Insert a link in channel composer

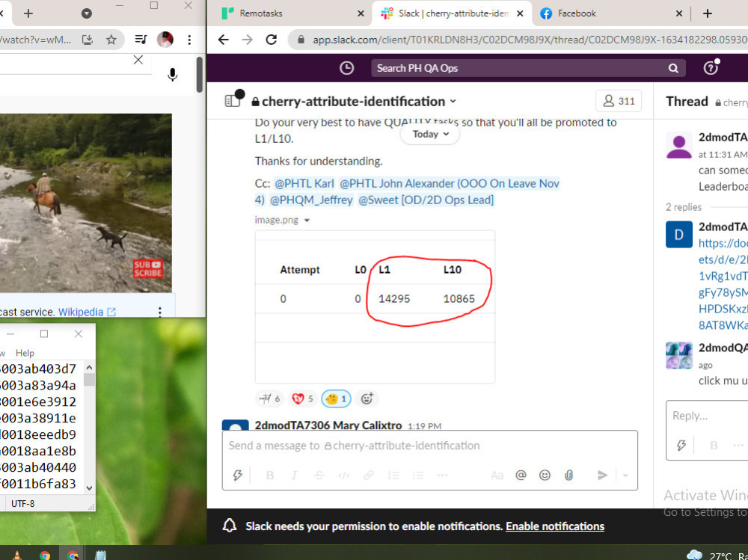[x=368, y=475]
